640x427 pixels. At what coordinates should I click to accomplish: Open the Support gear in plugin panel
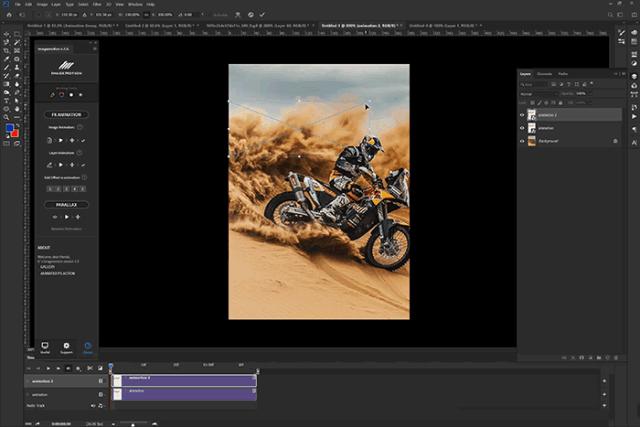pyautogui.click(x=66, y=347)
